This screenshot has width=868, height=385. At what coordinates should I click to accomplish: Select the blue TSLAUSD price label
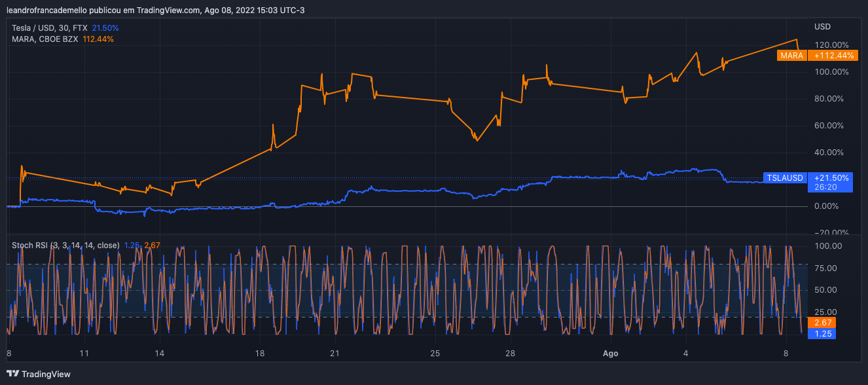(785, 177)
